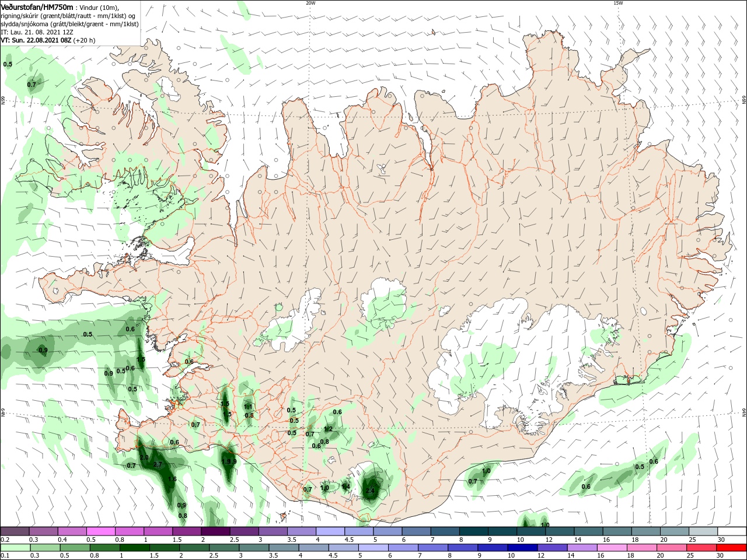Click the dusky purple swatch labeled 0.2
747x560 pixels.
point(15,531)
